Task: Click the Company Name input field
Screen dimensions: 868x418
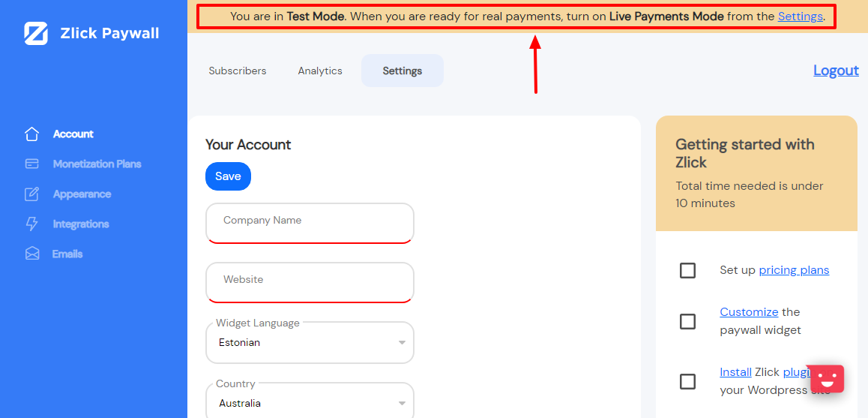Action: [x=310, y=223]
